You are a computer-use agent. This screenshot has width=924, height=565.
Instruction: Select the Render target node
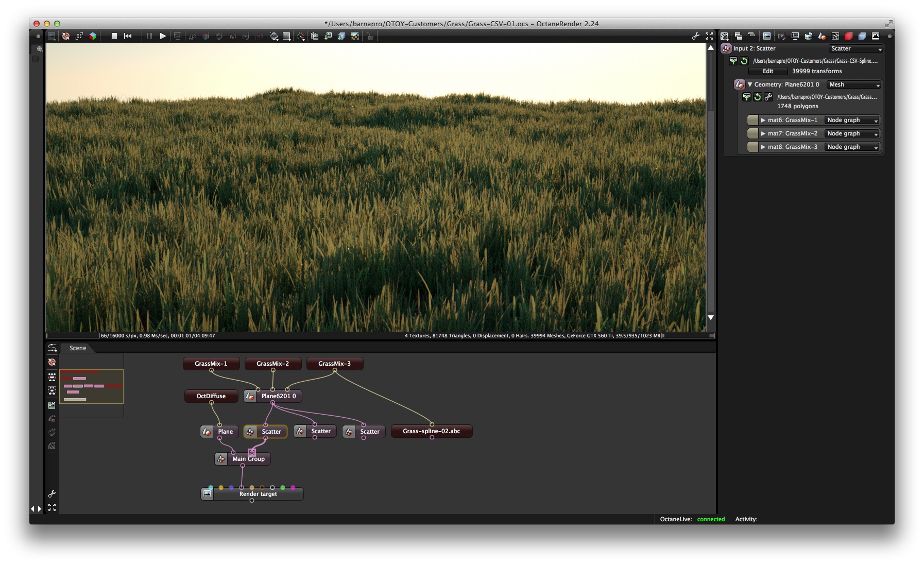click(252, 494)
